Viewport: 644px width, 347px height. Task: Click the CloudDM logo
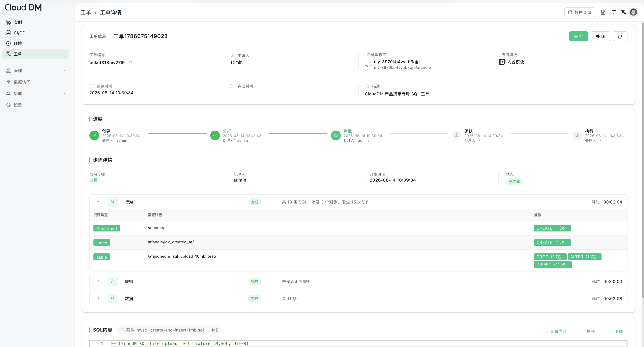tap(23, 7)
